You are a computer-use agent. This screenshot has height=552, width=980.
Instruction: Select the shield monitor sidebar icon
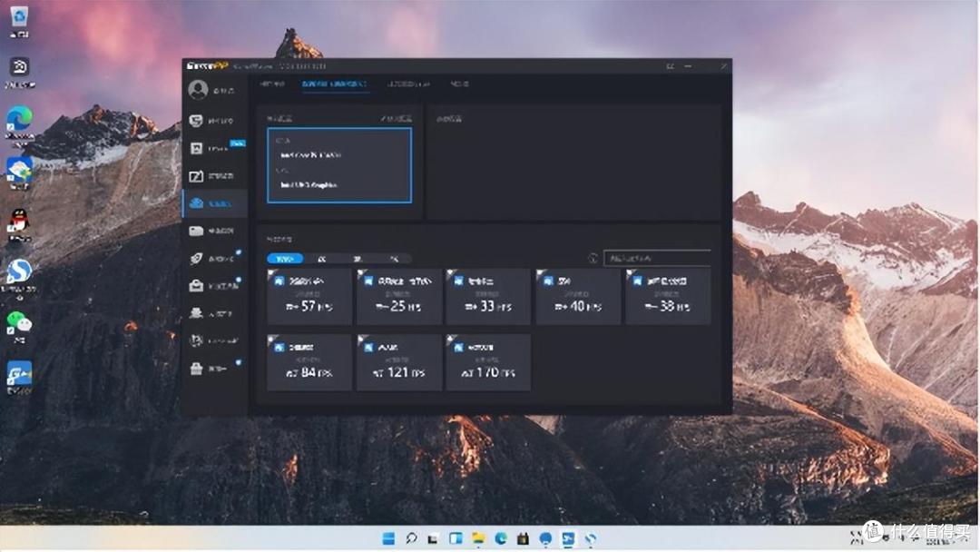(196, 121)
